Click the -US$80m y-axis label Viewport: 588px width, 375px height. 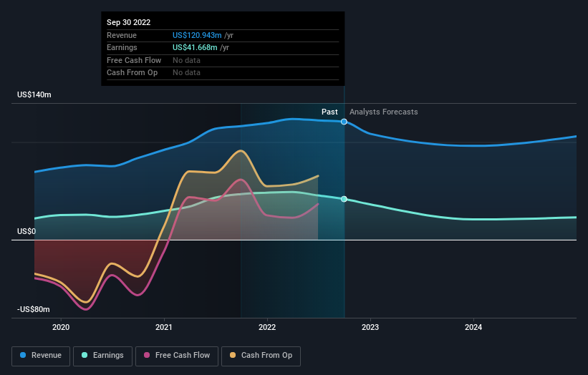[34, 309]
